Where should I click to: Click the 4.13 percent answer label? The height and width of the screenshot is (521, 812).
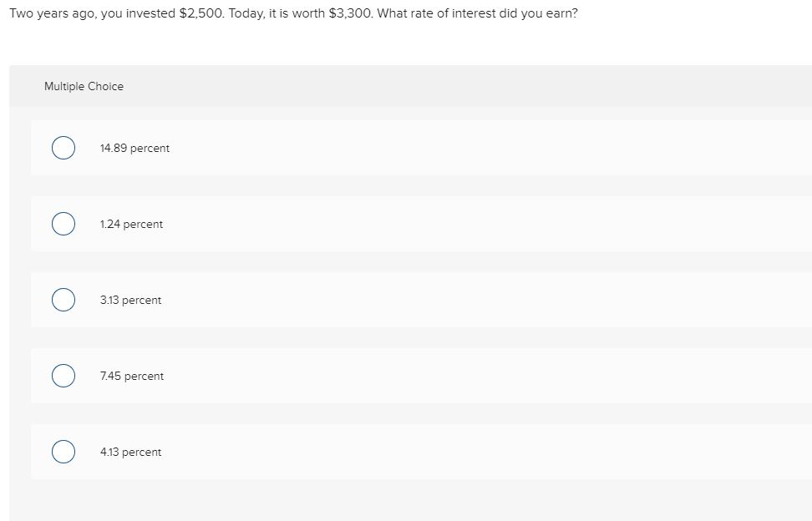pyautogui.click(x=130, y=452)
